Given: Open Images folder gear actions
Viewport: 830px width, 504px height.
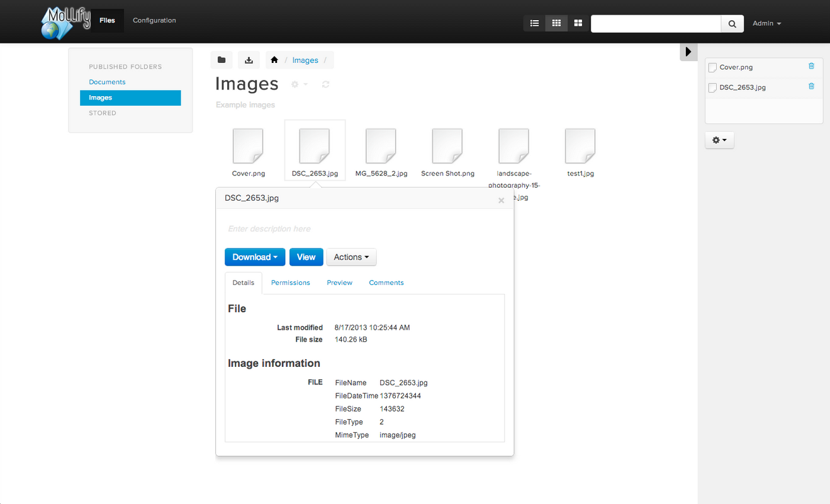Looking at the screenshot, I should click(299, 84).
